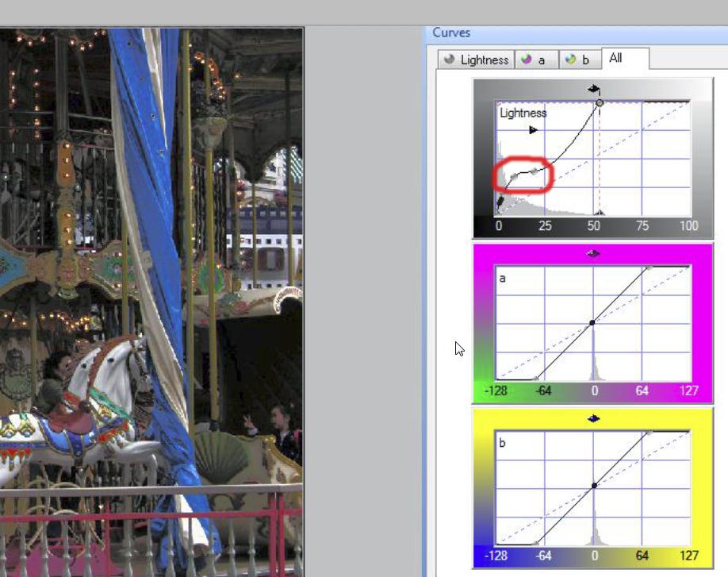Click the double-arrow marker above the a curve

click(593, 253)
